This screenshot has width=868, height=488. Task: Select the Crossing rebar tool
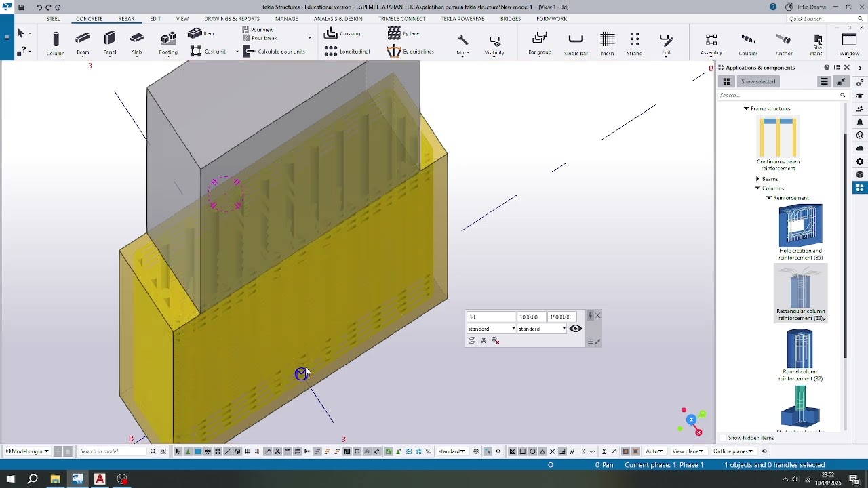(343, 33)
